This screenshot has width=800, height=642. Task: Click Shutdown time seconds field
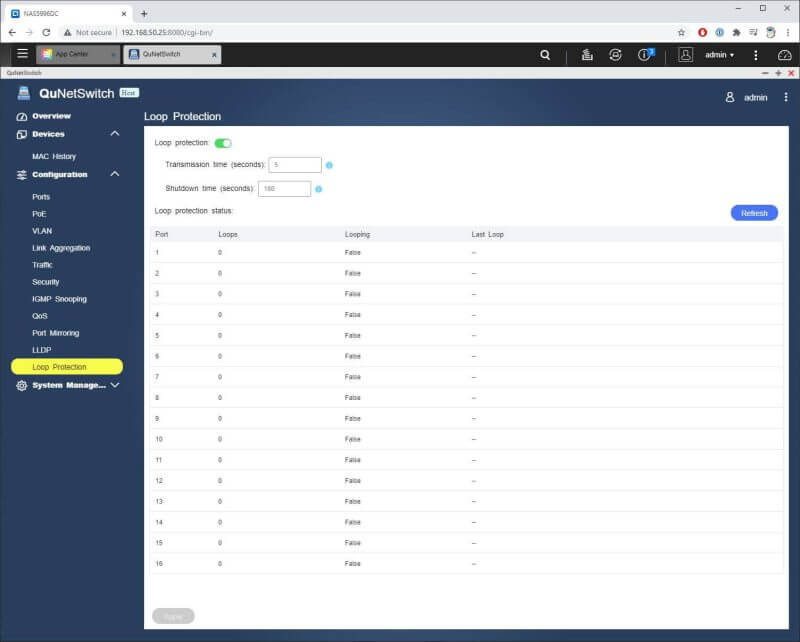(x=284, y=189)
